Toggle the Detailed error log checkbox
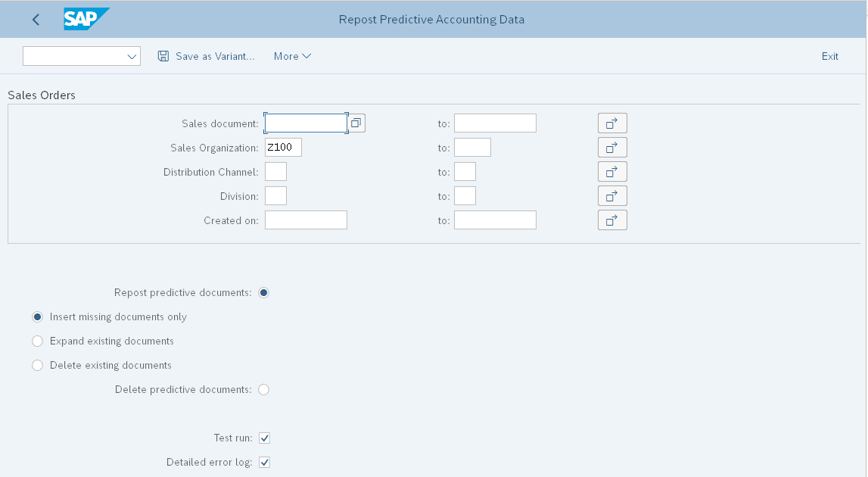 tap(264, 462)
